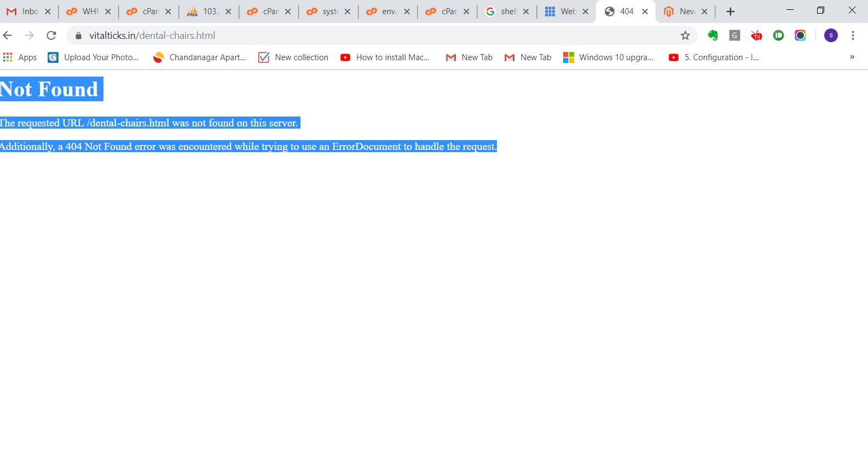Image resolution: width=868 pixels, height=464 pixels.
Task: Open the Chandanagar Apart bookmark
Action: [200, 57]
